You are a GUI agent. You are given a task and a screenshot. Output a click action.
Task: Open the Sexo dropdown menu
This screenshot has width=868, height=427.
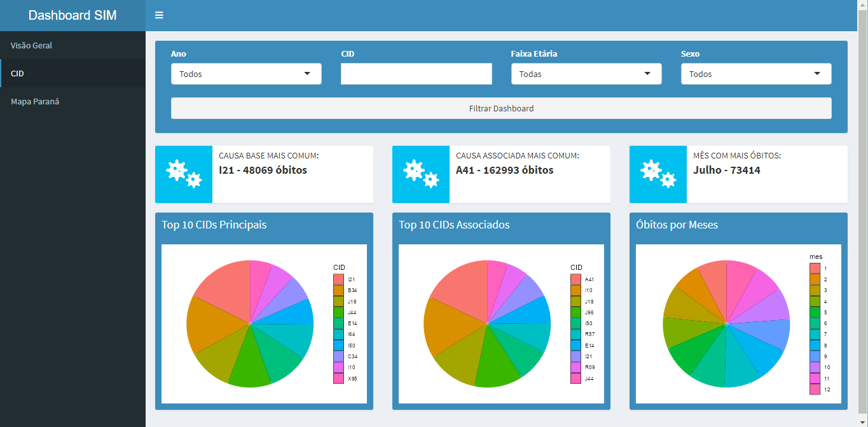click(x=755, y=74)
